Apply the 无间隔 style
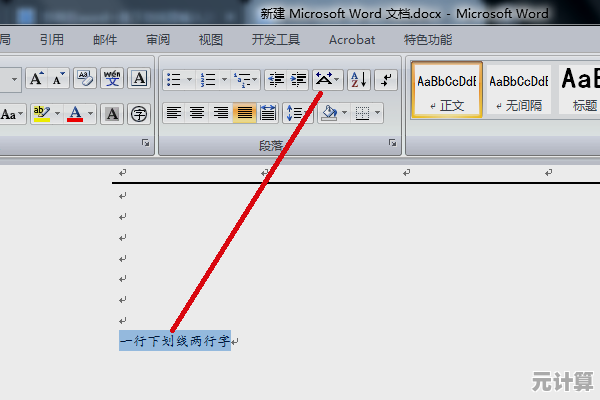 pos(519,90)
